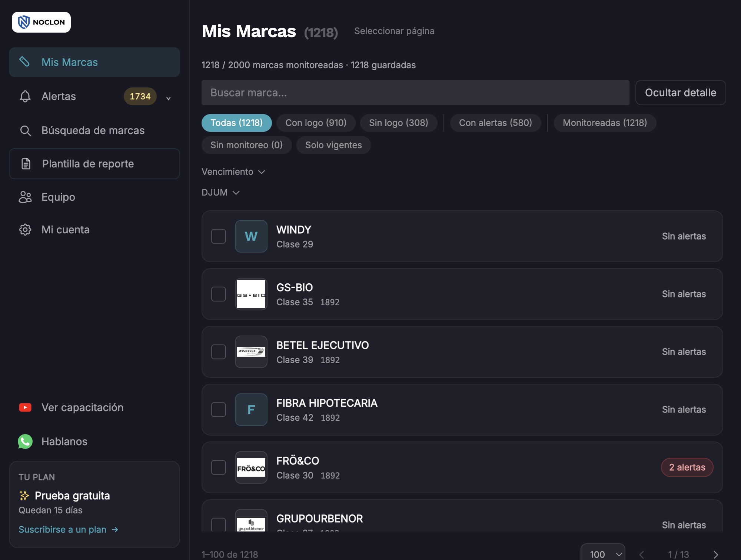Screen dimensions: 741x560
Task: Click the F placeholder icon for FIBRA HIPOTECARIA
Action: tap(251, 410)
